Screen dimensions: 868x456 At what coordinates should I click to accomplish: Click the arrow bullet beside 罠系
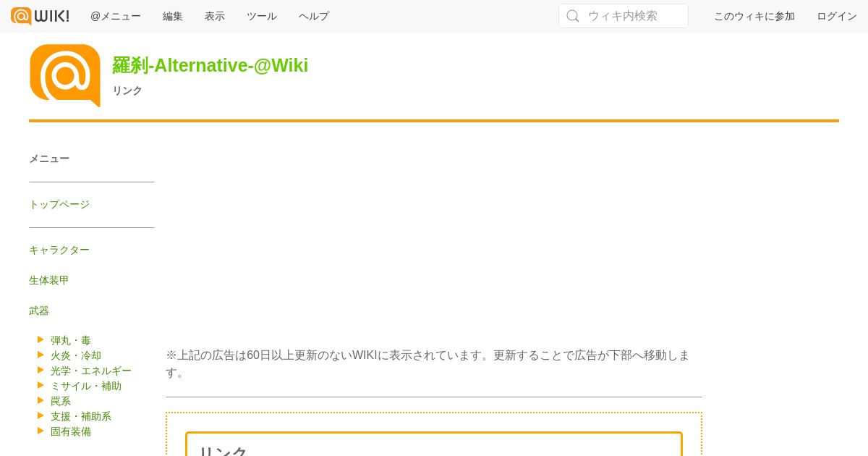(41, 400)
